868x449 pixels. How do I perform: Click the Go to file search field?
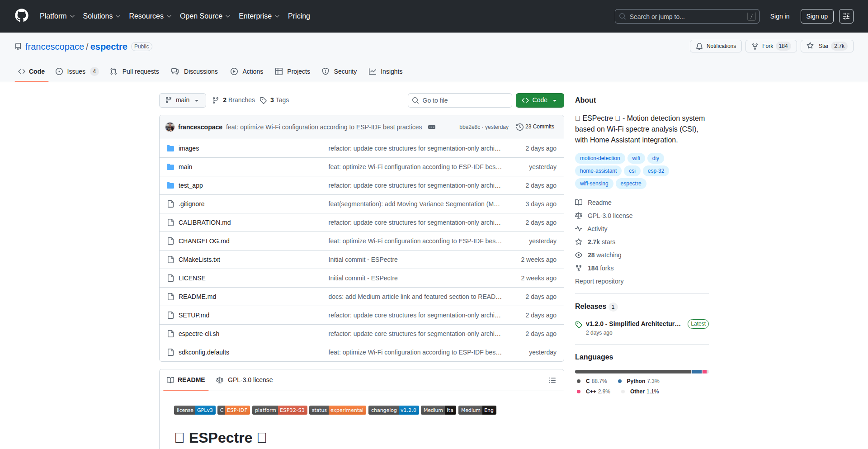(x=460, y=100)
